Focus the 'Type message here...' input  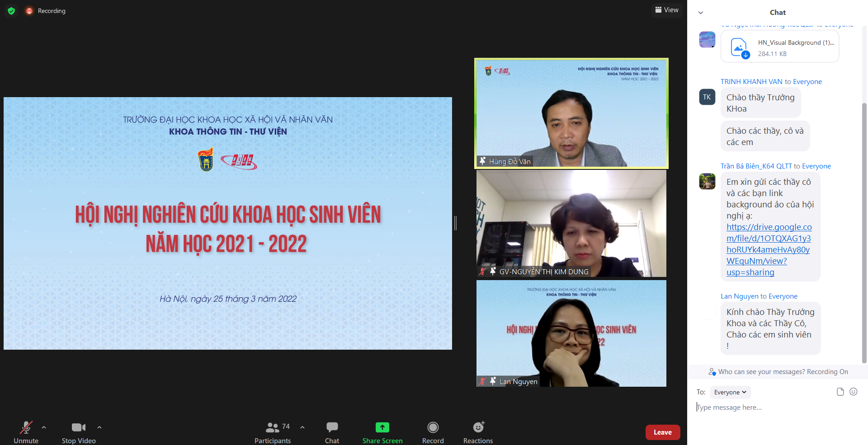778,408
